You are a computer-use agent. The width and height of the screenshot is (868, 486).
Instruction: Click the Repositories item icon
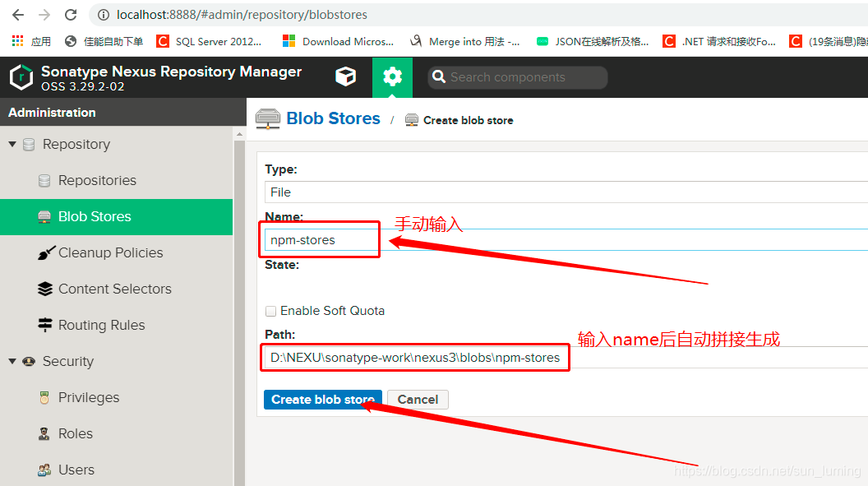[44, 180]
